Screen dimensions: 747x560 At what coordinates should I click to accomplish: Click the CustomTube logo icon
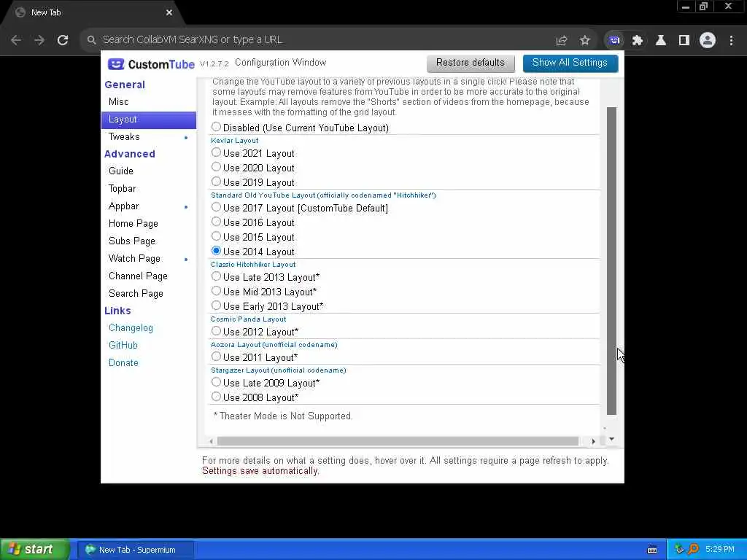(116, 64)
